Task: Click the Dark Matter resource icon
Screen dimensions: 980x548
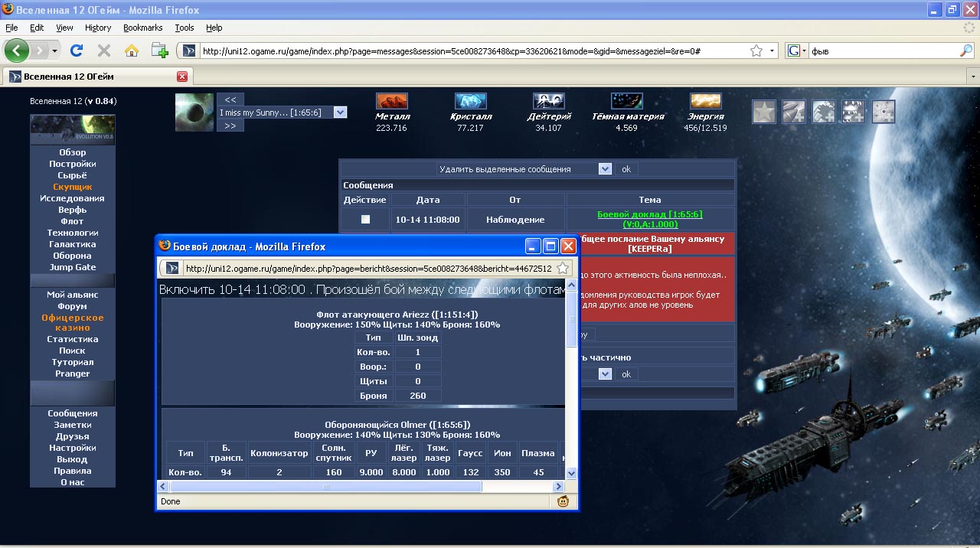Action: [627, 101]
